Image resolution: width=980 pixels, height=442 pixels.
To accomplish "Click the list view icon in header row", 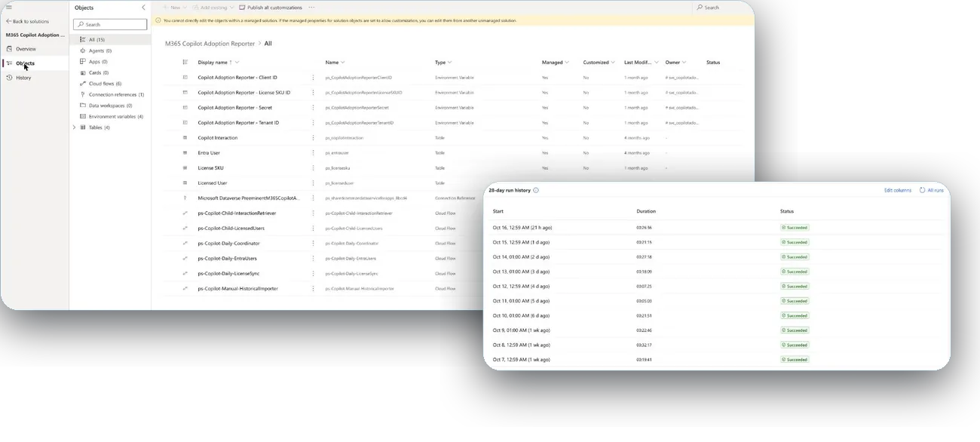I will (185, 63).
